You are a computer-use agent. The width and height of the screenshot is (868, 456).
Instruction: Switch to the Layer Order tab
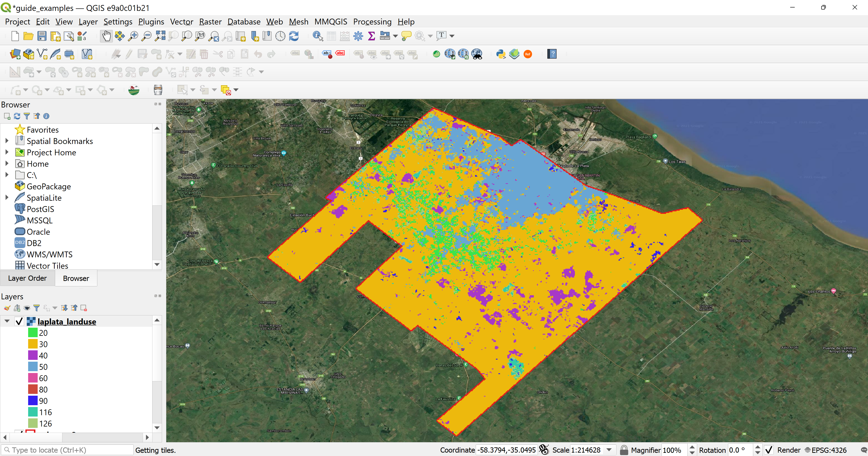pos(27,278)
